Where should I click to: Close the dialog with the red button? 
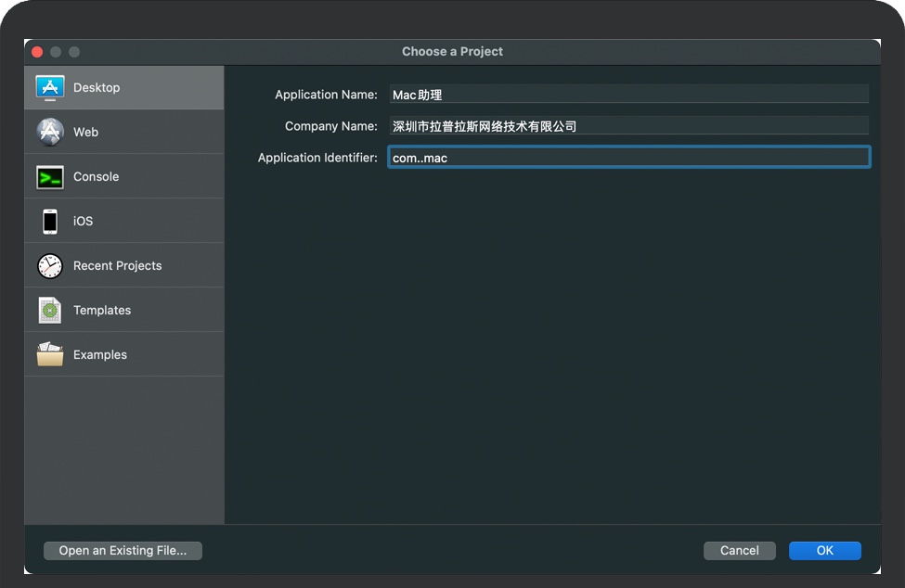38,52
